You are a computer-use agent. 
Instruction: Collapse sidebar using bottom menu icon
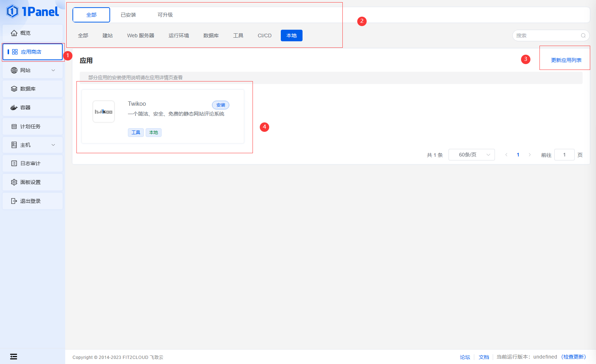[x=13, y=357]
